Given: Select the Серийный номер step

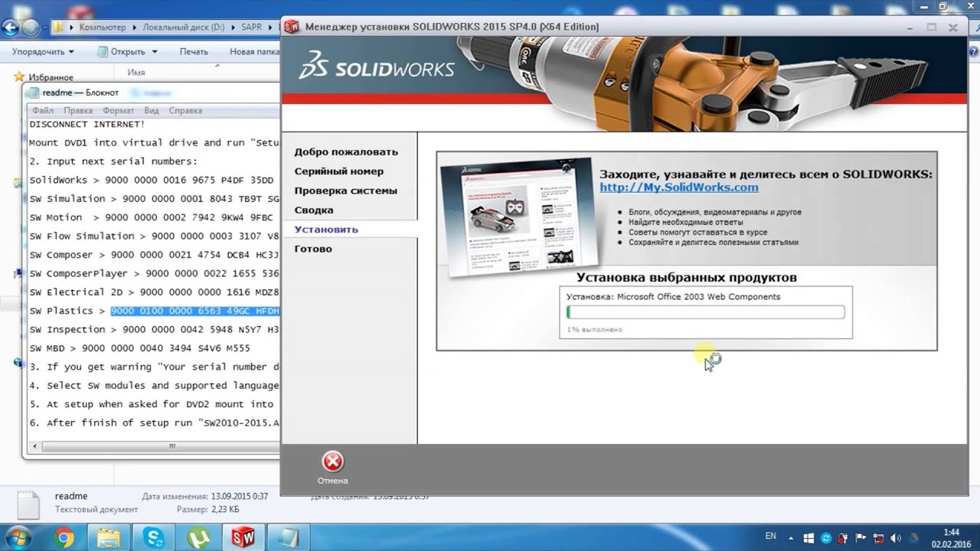Looking at the screenshot, I should pos(339,171).
